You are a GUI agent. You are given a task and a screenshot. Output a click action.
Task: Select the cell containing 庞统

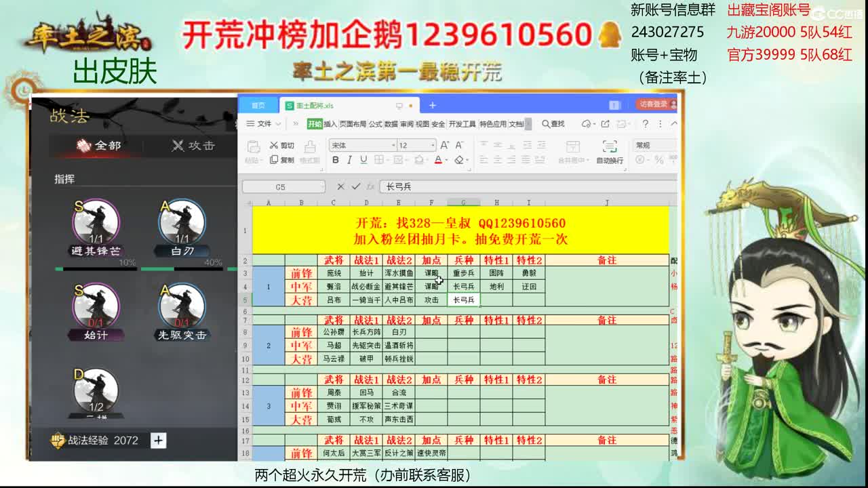coord(334,273)
